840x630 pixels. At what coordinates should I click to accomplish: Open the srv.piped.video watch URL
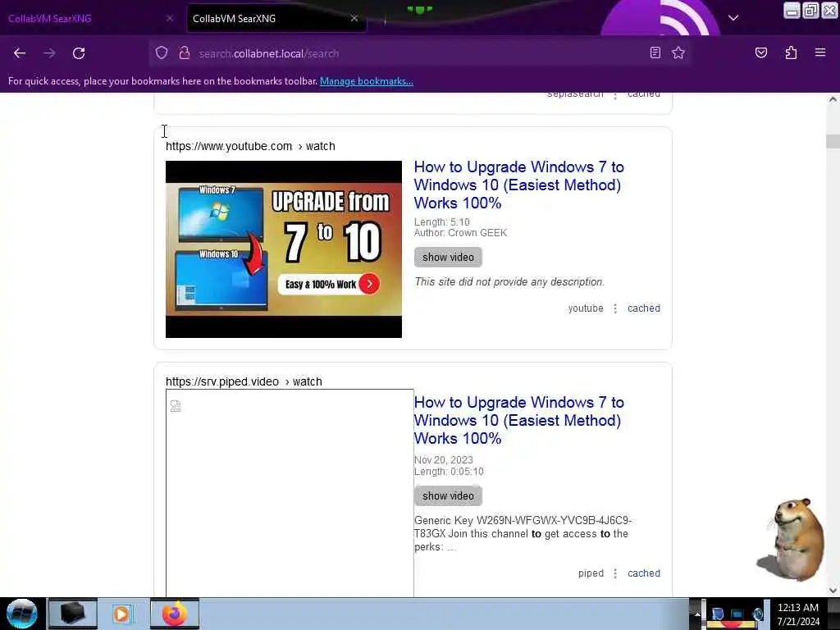(x=244, y=381)
